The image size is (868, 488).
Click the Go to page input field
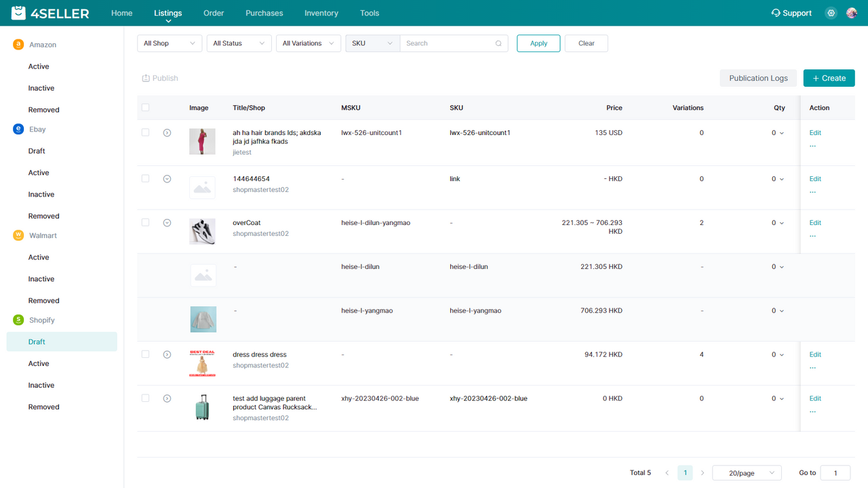coord(835,472)
